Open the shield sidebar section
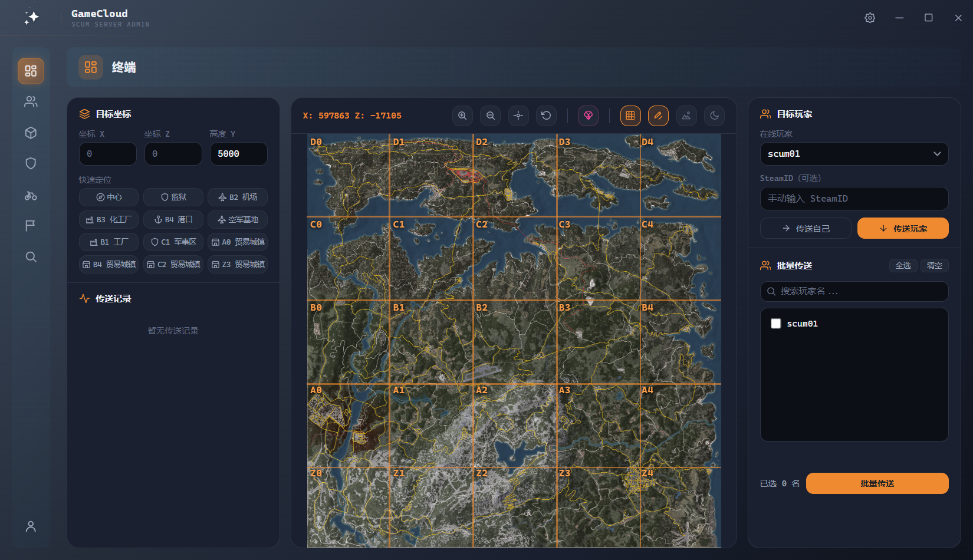This screenshot has height=560, width=973. pyautogui.click(x=31, y=163)
